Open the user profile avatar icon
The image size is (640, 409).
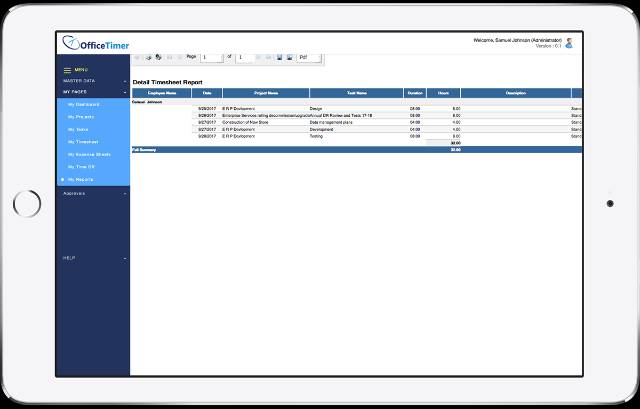[x=569, y=43]
